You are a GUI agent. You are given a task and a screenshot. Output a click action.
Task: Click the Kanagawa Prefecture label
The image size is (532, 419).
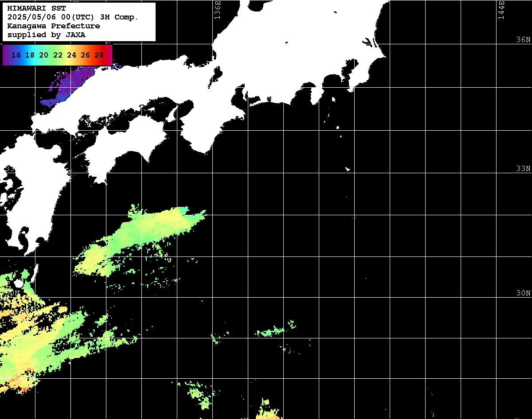[54, 26]
